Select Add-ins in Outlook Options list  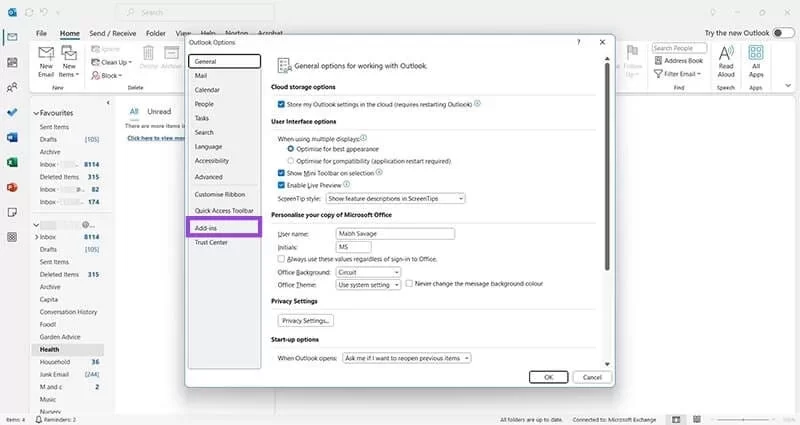point(224,228)
